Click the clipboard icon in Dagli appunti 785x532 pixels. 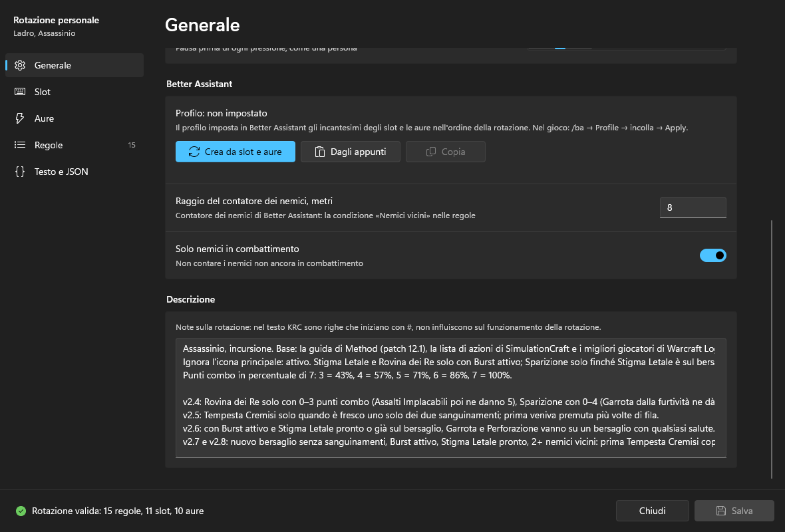[320, 152]
